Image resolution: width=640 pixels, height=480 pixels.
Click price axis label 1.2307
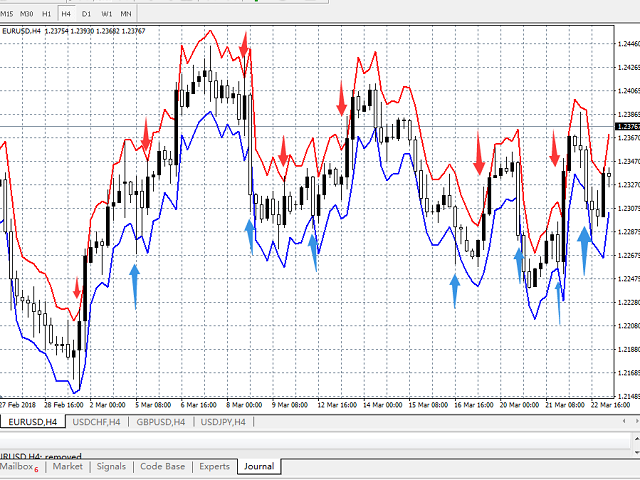click(x=629, y=209)
